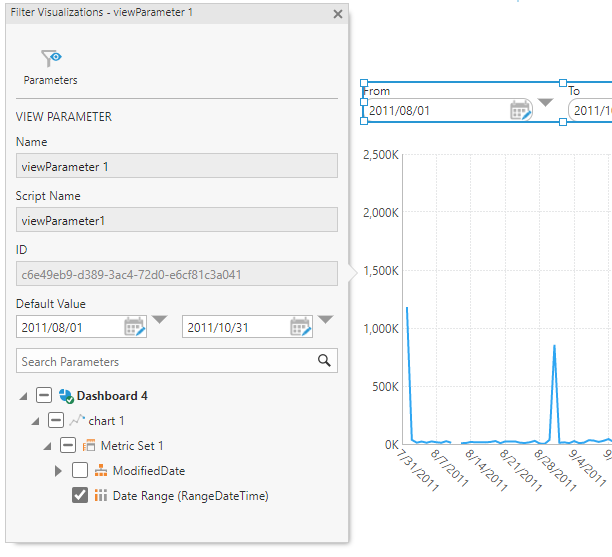Screen dimensions: 612x557
Task: Expand the ModifiedDate tree node
Action: click(59, 470)
